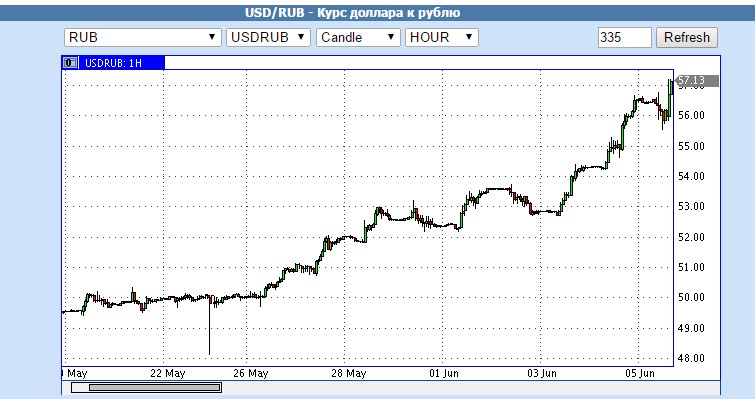This screenshot has width=755, height=399.
Task: Click the 05 Jun date label
Action: click(x=639, y=373)
